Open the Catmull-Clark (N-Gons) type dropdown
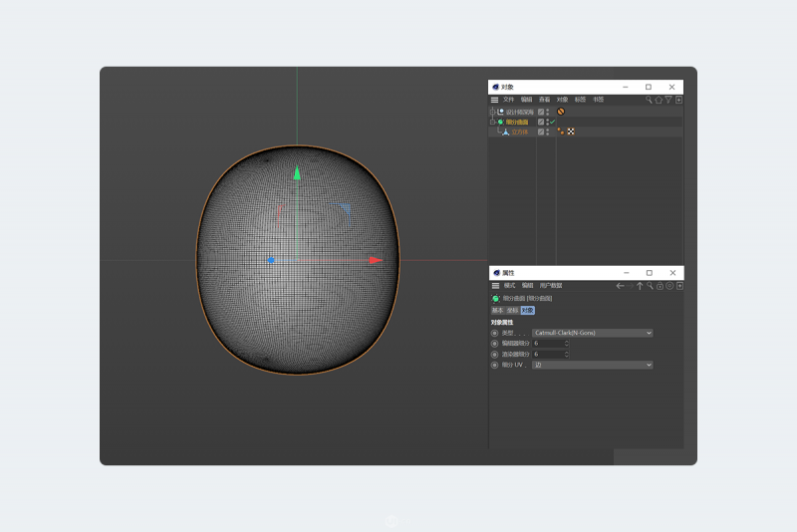The image size is (797, 532). click(592, 333)
